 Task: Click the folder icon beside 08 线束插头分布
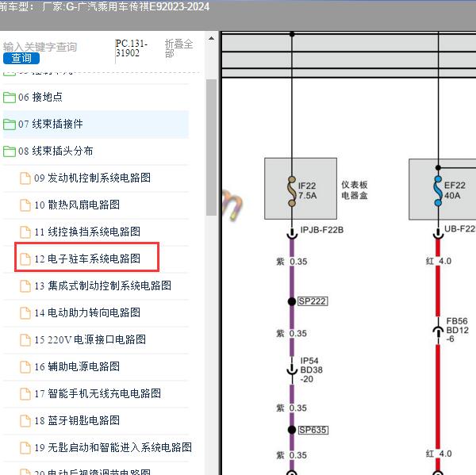click(x=10, y=151)
